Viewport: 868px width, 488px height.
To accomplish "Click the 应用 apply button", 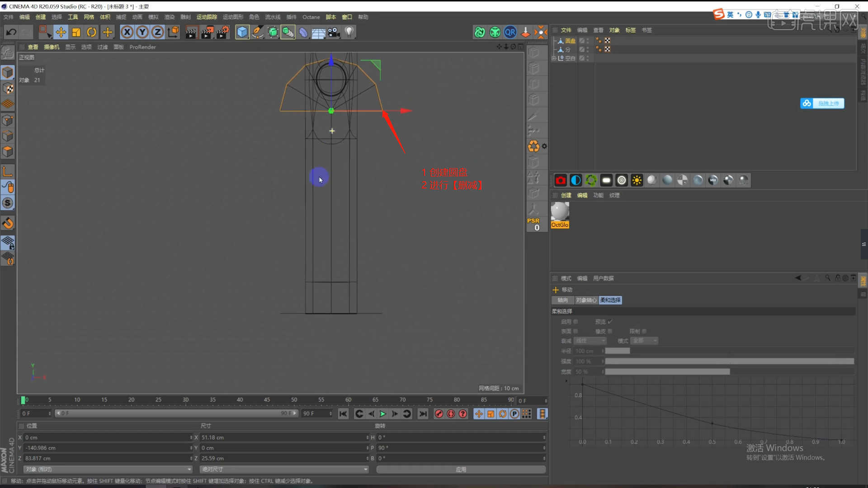I will 461,469.
